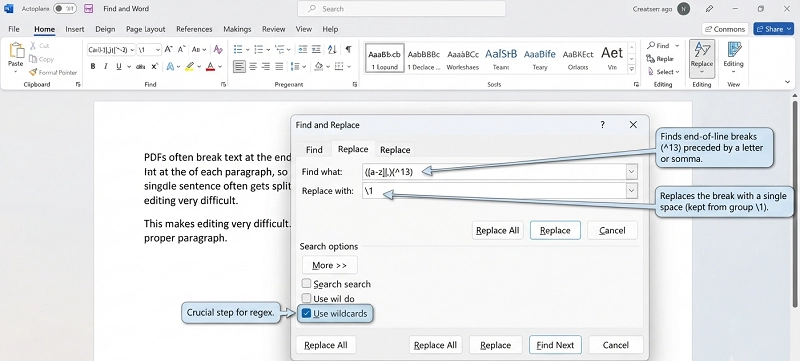Click the shrink font size icon
This screenshot has width=800, height=361.
pyautogui.click(x=181, y=49)
